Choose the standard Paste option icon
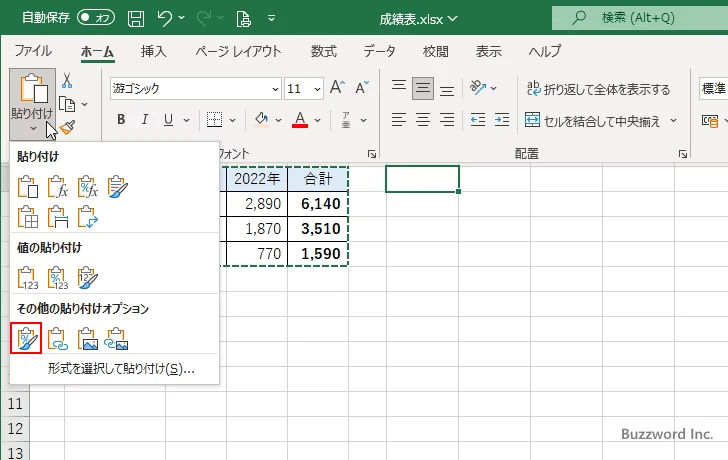Viewport: 728px width, 460px height. [x=27, y=187]
